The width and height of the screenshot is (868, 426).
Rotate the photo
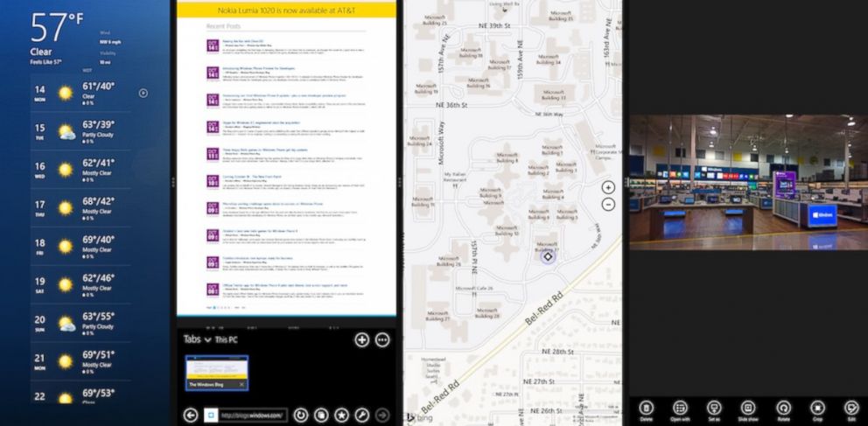[x=783, y=410]
